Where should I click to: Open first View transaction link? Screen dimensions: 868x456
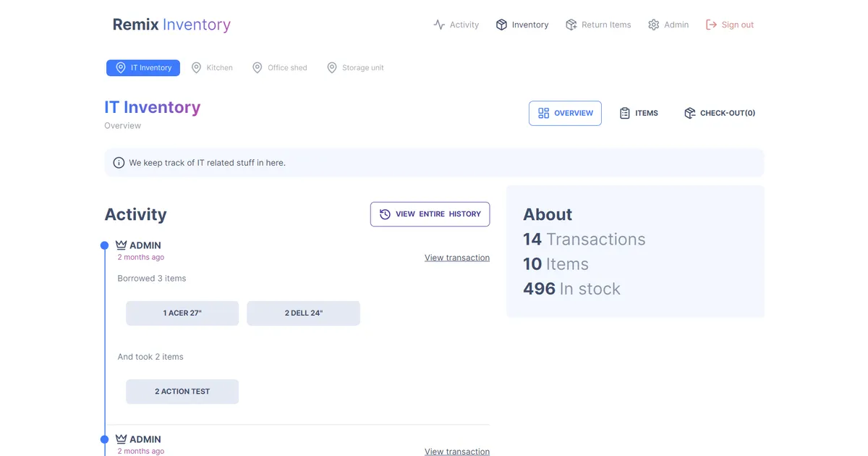click(x=457, y=258)
